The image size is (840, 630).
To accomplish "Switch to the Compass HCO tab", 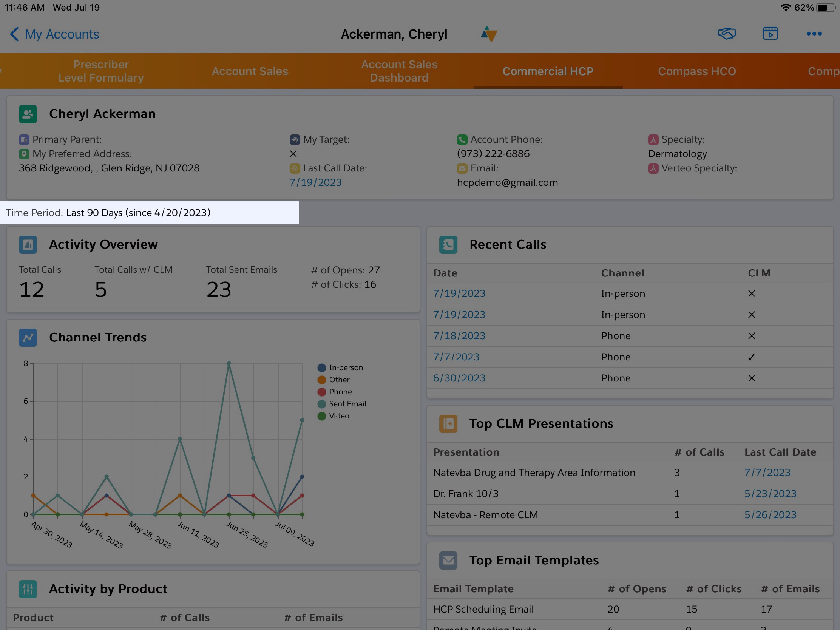I will pyautogui.click(x=696, y=71).
